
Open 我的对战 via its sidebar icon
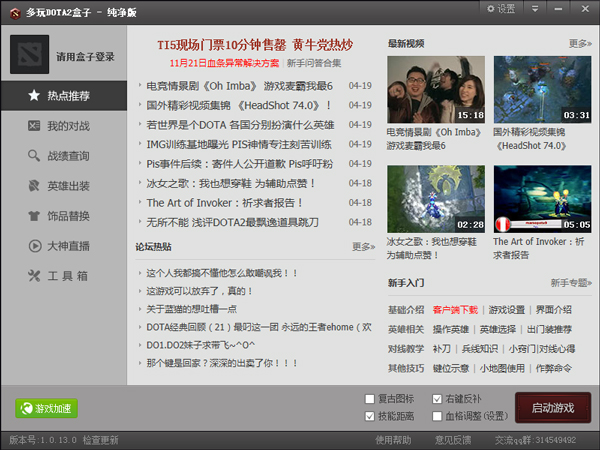tap(34, 126)
